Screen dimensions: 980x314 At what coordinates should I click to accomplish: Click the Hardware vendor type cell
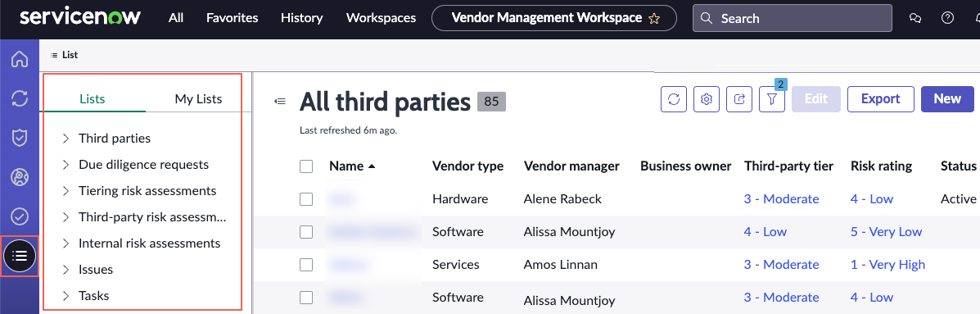pos(460,199)
